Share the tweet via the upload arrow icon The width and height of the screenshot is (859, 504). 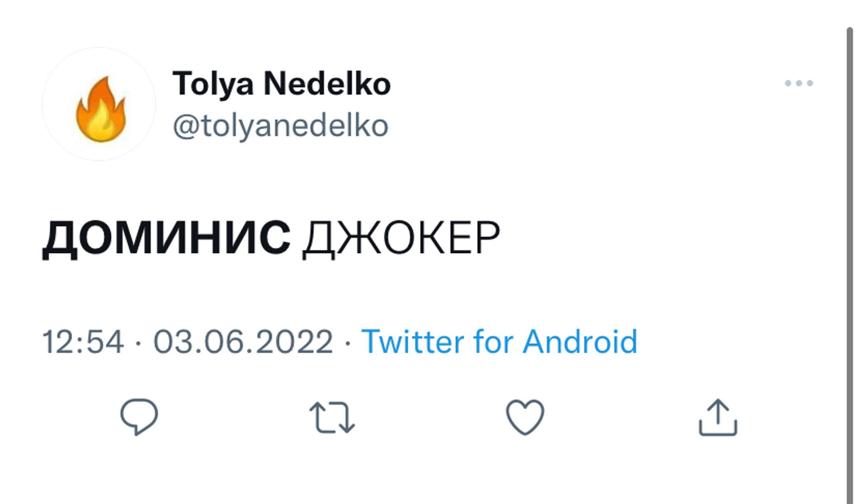click(x=718, y=417)
